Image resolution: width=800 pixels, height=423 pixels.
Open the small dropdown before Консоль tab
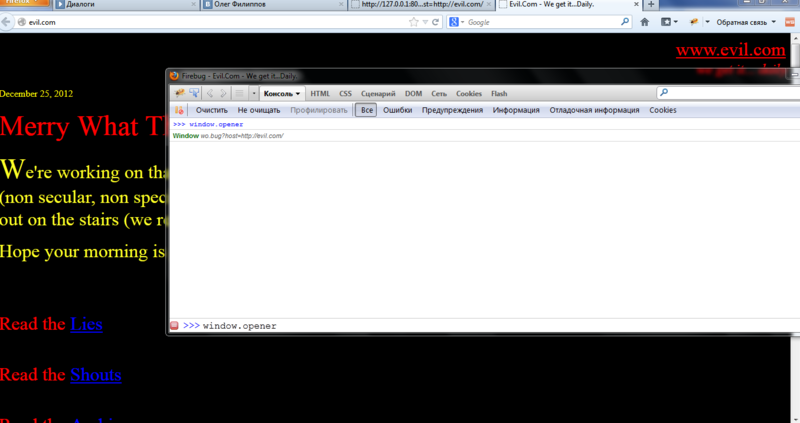254,93
